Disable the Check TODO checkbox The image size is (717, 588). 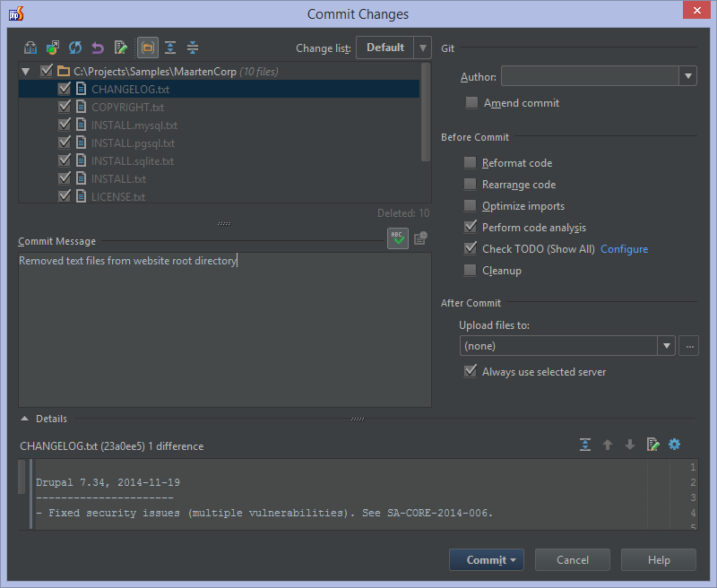470,248
